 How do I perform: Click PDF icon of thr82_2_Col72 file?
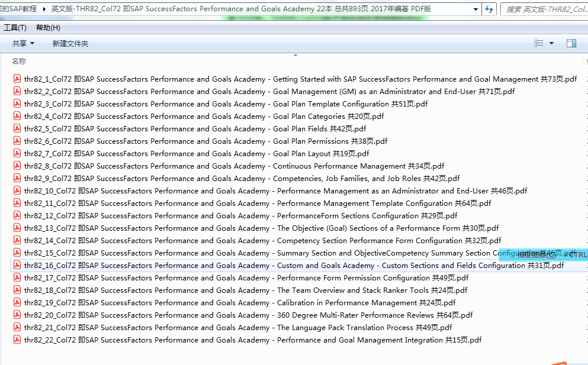pos(17,91)
